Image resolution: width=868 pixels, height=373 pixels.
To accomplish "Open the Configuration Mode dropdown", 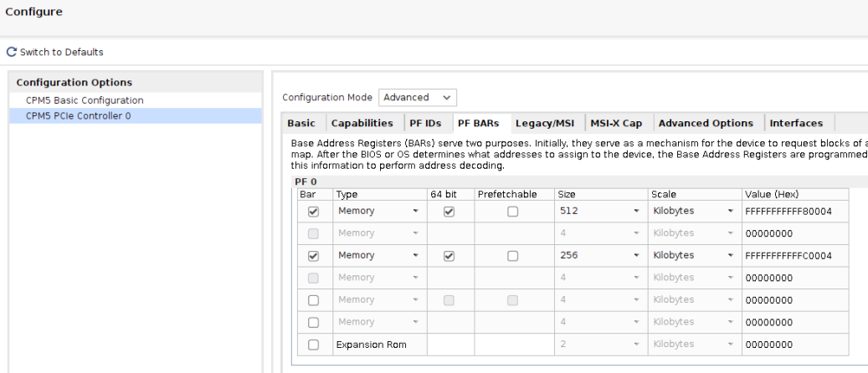I will pyautogui.click(x=417, y=97).
